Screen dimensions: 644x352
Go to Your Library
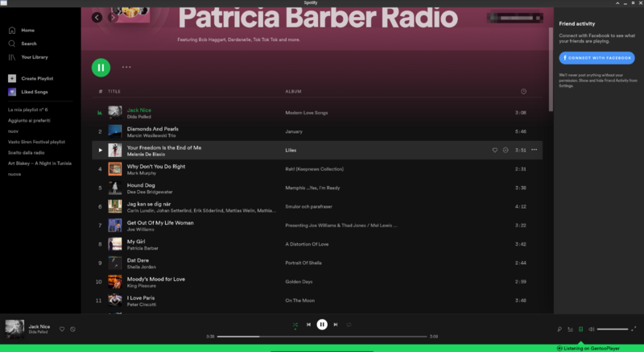coord(35,57)
